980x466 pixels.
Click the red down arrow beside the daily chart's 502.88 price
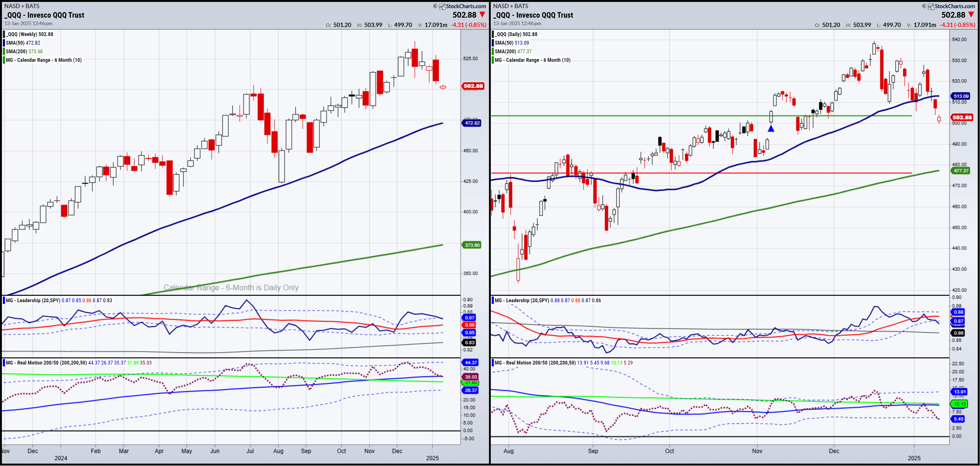click(971, 15)
